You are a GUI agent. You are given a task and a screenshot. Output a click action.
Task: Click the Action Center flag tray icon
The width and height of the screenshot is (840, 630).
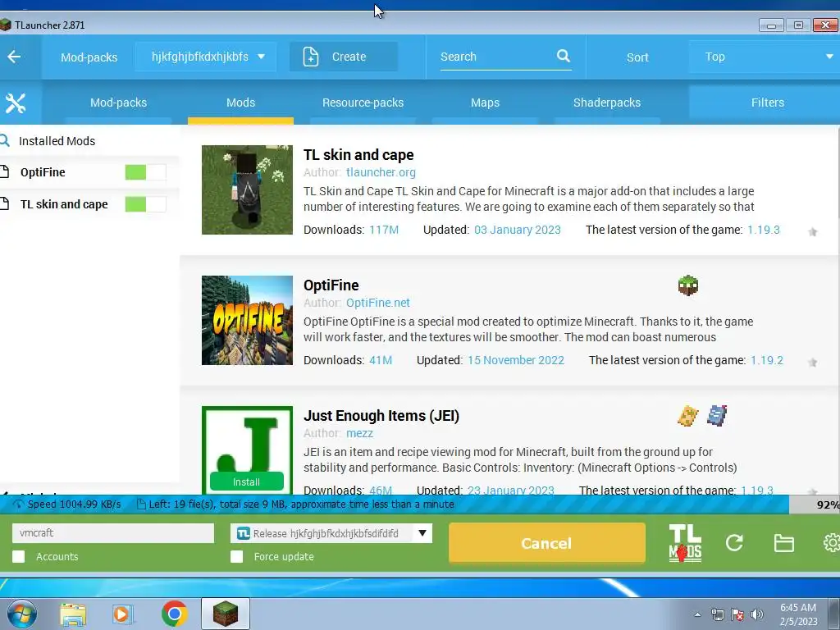(737, 614)
